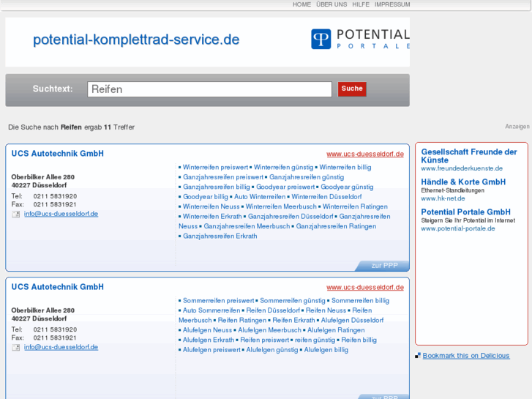This screenshot has width=532, height=399.
Task: Click the potential-komplettrad-service.de site title
Action: [x=136, y=40]
